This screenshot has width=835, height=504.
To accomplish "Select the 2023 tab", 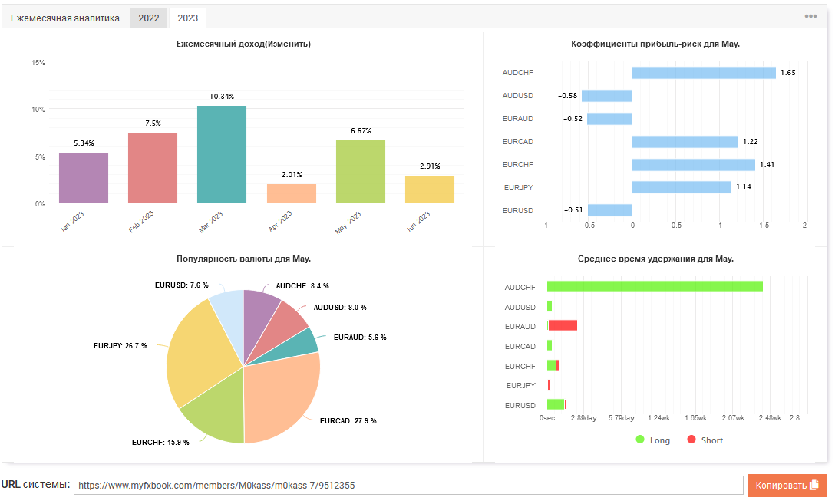I will (x=187, y=18).
